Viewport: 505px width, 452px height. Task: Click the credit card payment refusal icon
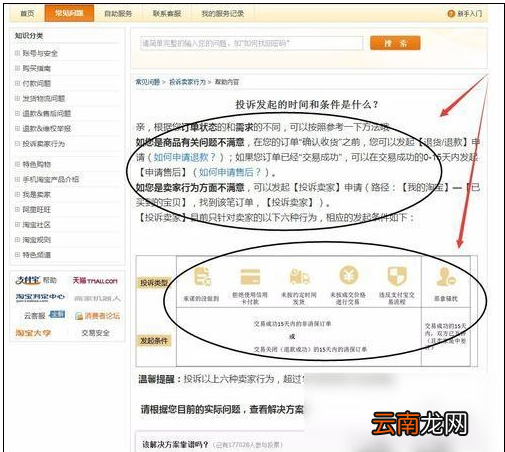250,276
